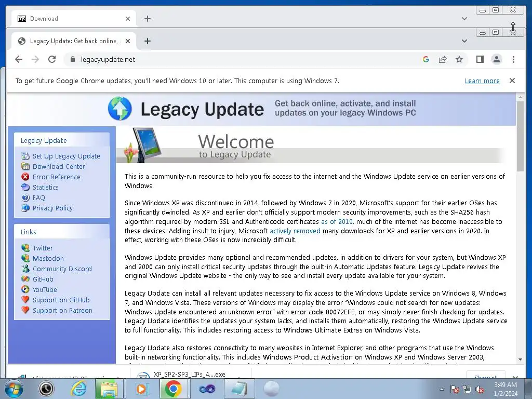This screenshot has width=532, height=399.
Task: Open the Community Discord link
Action: [62, 269]
